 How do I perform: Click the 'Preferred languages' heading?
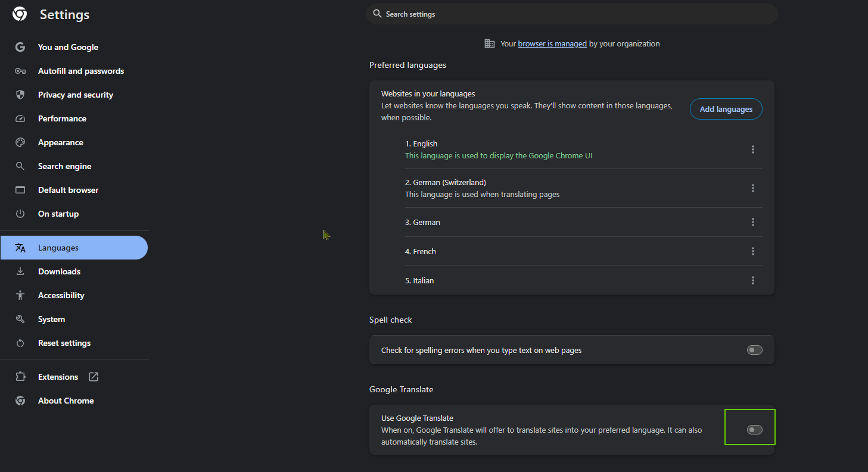(407, 65)
